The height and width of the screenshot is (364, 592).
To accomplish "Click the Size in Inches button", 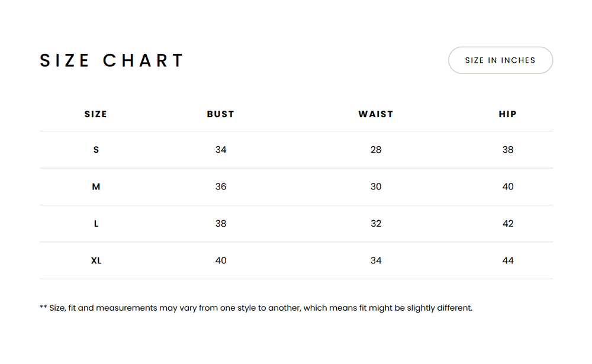I will tap(500, 60).
